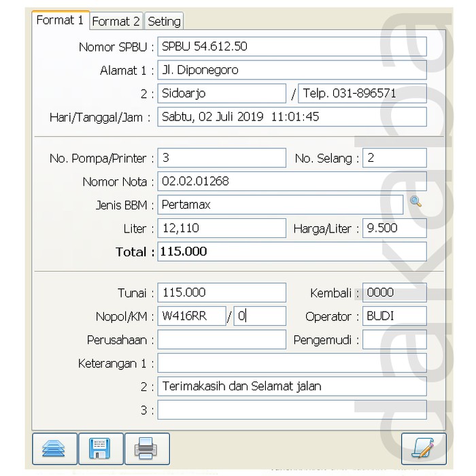Switch to the Format 2 tab
Screen dimensions: 476x476
click(116, 21)
